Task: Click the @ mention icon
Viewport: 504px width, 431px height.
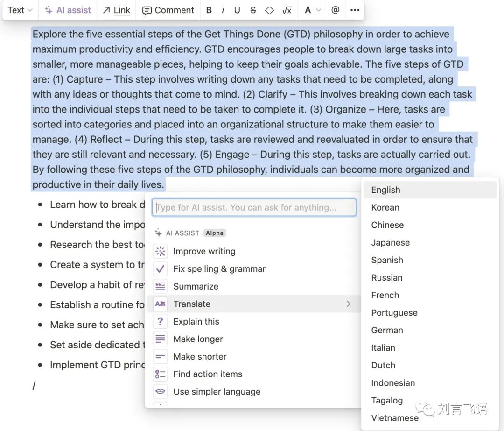Action: tap(335, 10)
